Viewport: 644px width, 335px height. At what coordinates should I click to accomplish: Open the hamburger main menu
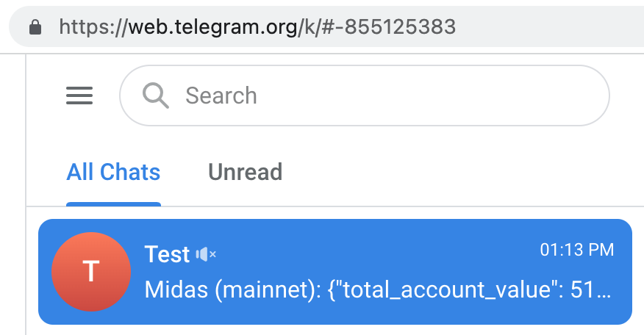(x=79, y=96)
